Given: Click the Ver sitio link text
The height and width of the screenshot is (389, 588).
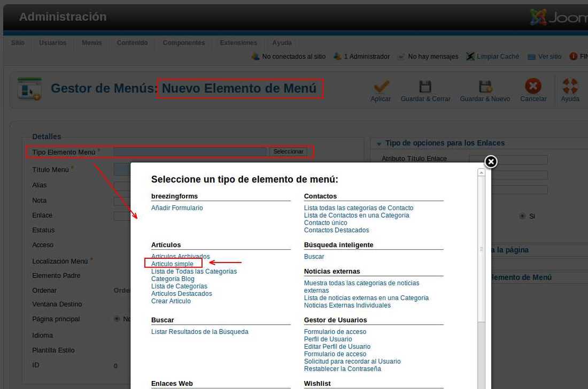Looking at the screenshot, I should pyautogui.click(x=550, y=57).
